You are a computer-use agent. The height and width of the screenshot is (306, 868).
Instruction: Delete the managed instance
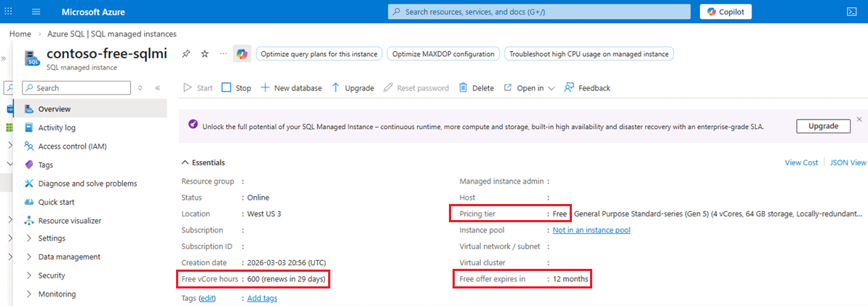(x=476, y=88)
